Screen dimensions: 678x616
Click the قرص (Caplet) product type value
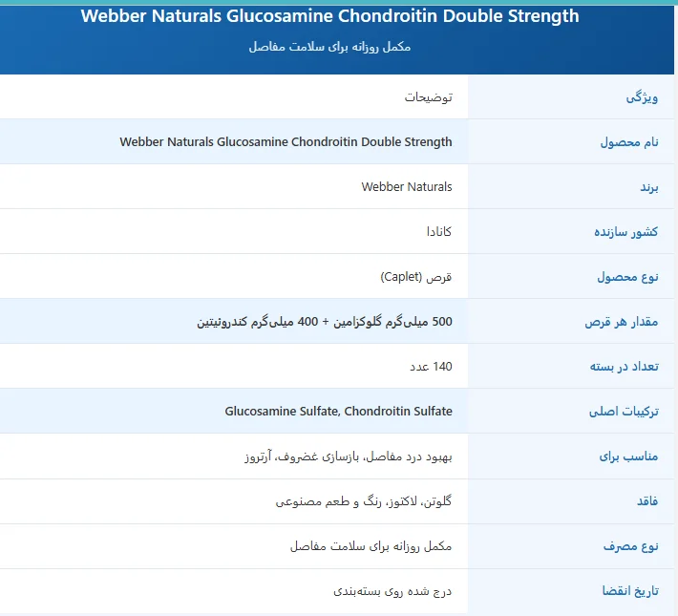coord(415,277)
